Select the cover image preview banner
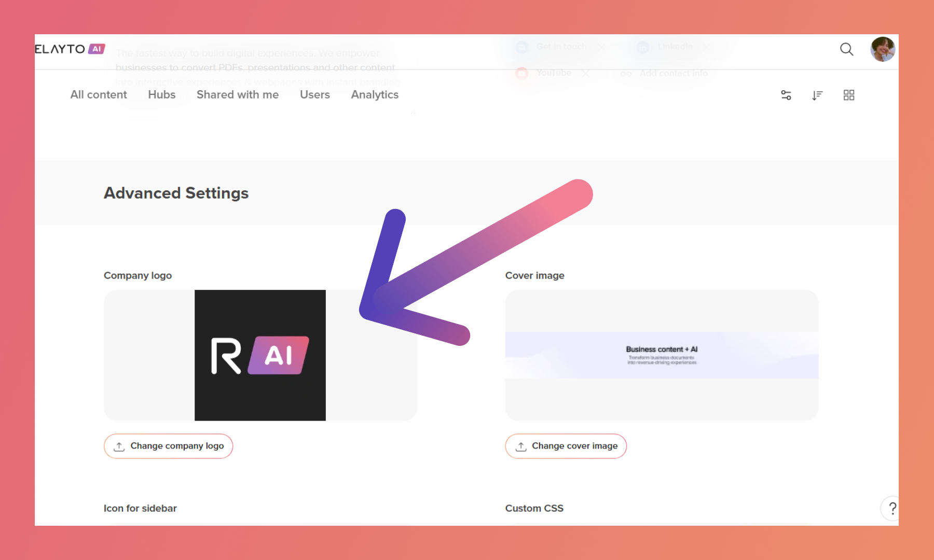The image size is (934, 560). 662,355
